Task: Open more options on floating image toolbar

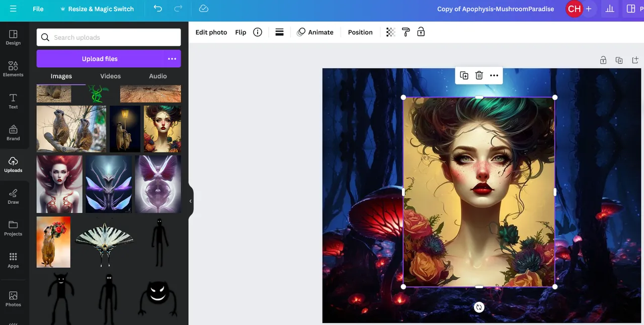Action: coord(494,75)
